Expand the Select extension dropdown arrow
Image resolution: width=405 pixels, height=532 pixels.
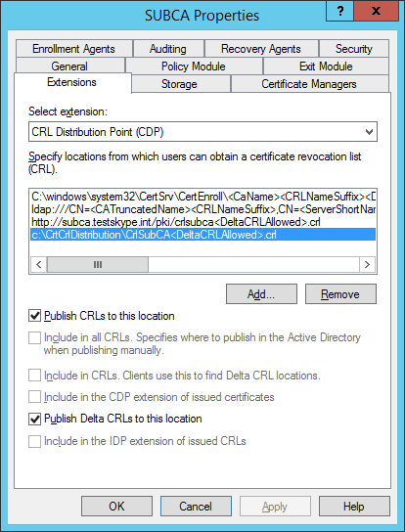pos(369,132)
